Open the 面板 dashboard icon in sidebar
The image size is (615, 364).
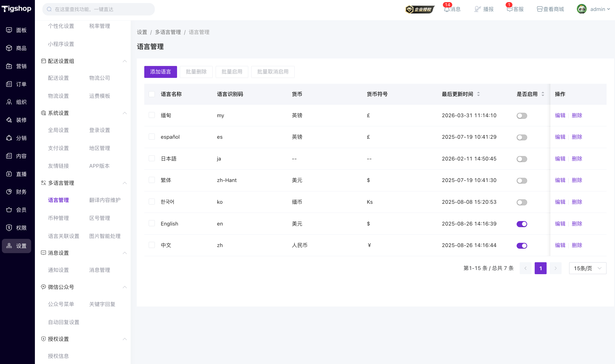(9, 30)
